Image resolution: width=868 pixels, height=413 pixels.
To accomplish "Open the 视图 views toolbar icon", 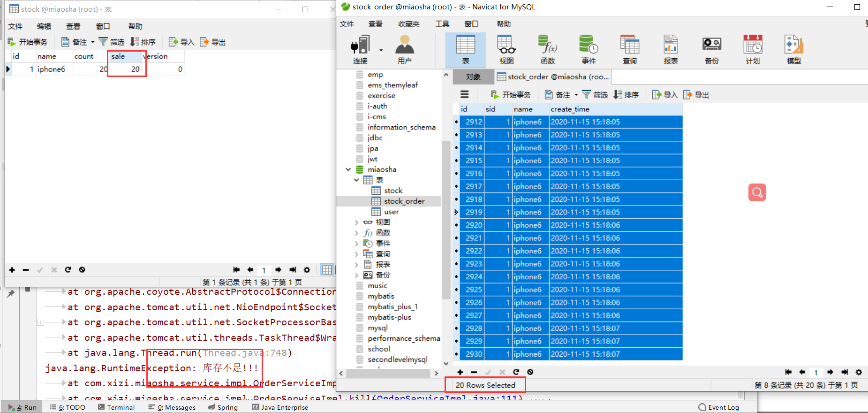I will coord(506,50).
